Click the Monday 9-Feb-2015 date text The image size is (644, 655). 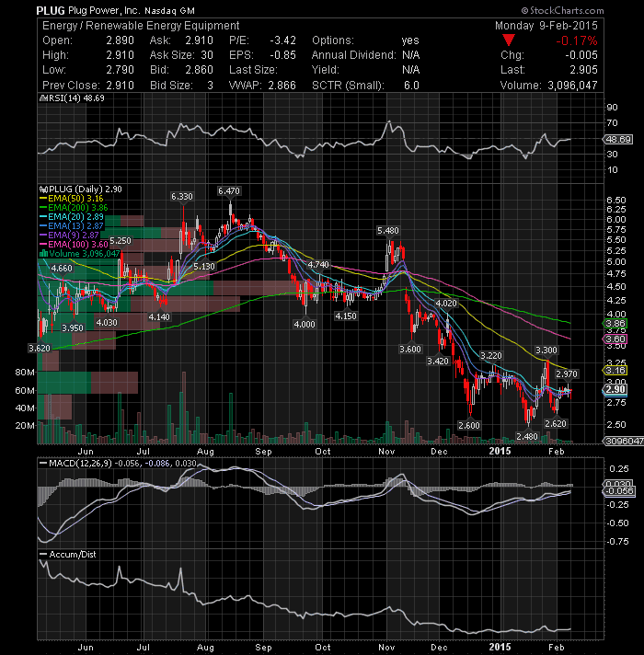pos(546,26)
